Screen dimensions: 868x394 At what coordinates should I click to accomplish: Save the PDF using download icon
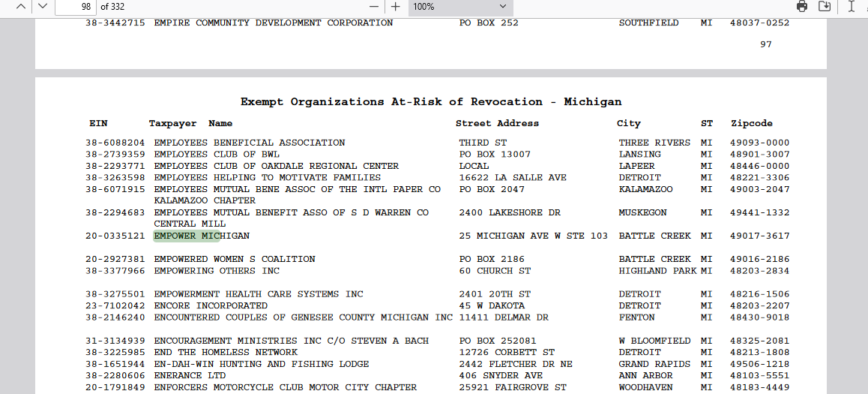point(825,7)
